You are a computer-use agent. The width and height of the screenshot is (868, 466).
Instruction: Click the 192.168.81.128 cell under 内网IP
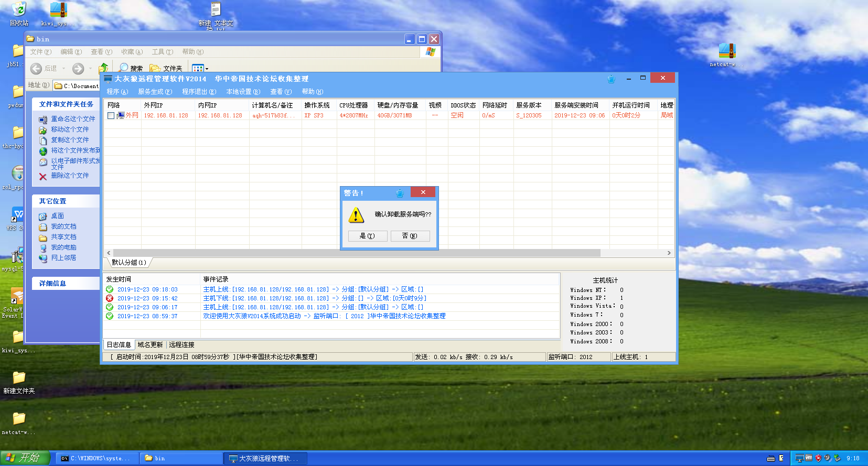[x=220, y=115]
